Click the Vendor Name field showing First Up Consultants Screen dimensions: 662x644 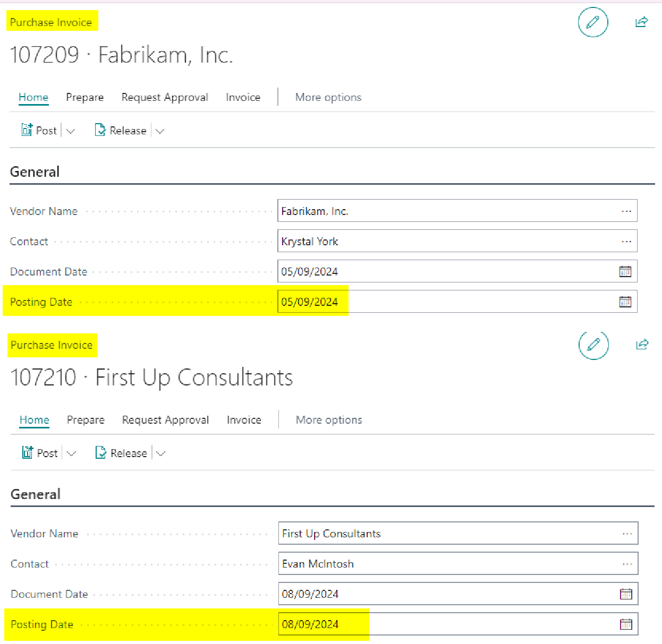click(x=446, y=534)
